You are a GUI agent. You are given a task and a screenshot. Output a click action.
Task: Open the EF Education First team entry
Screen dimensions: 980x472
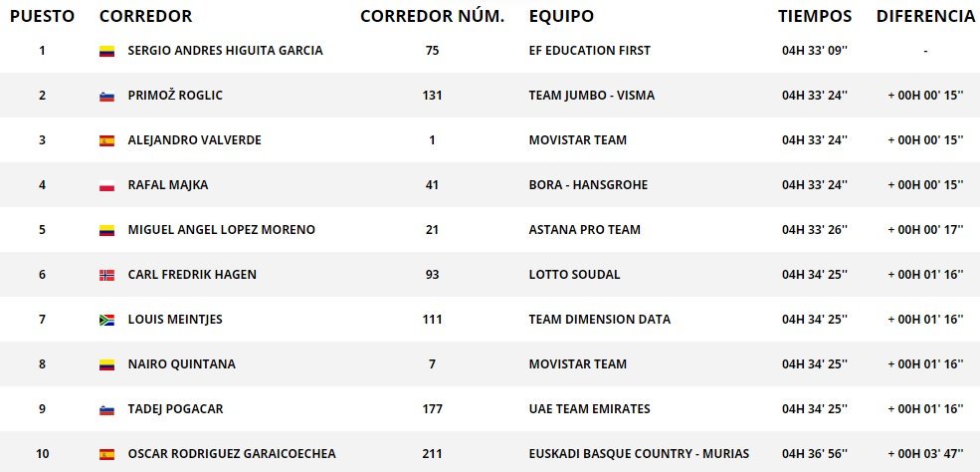pyautogui.click(x=590, y=51)
